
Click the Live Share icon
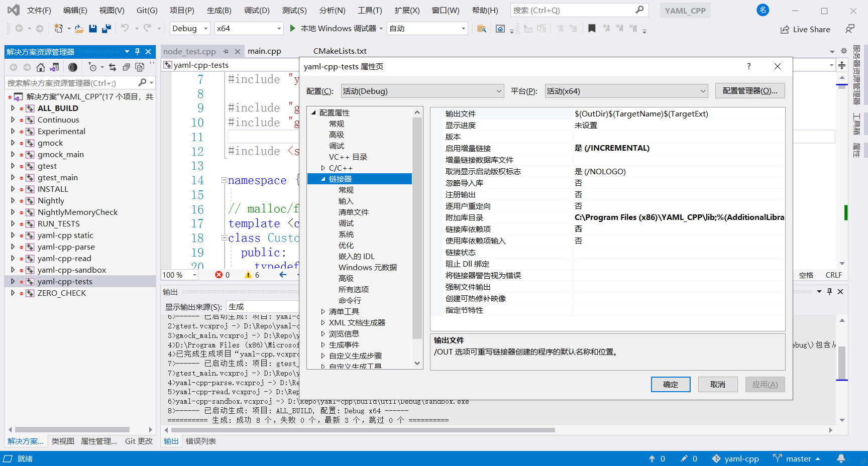point(785,29)
